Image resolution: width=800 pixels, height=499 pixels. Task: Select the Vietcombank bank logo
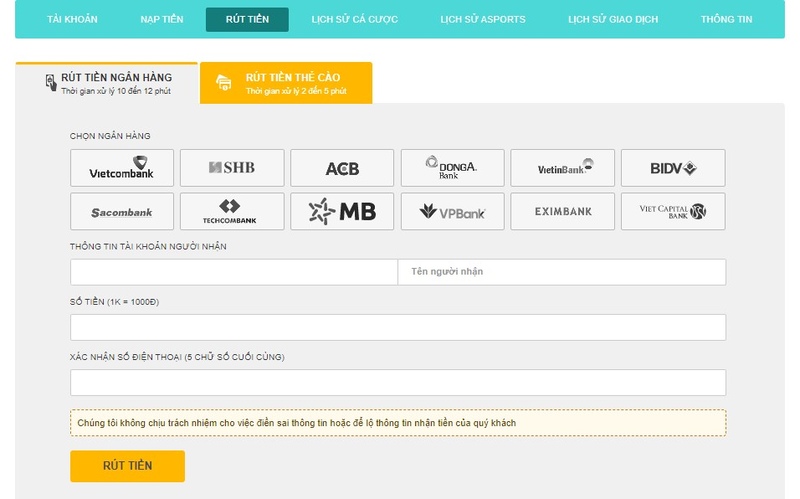point(122,168)
